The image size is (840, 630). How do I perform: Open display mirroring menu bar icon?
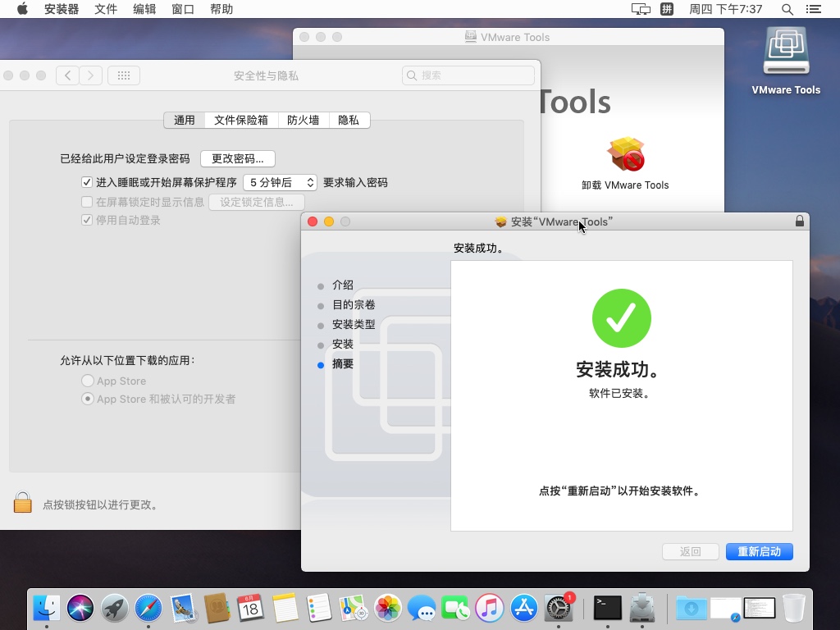click(x=641, y=9)
